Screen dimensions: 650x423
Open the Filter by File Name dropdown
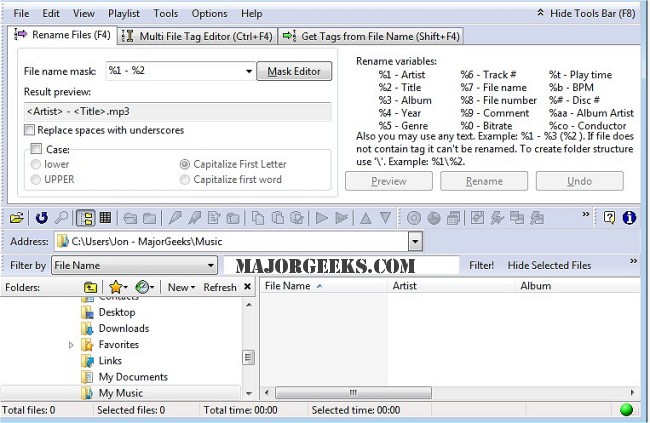click(211, 265)
